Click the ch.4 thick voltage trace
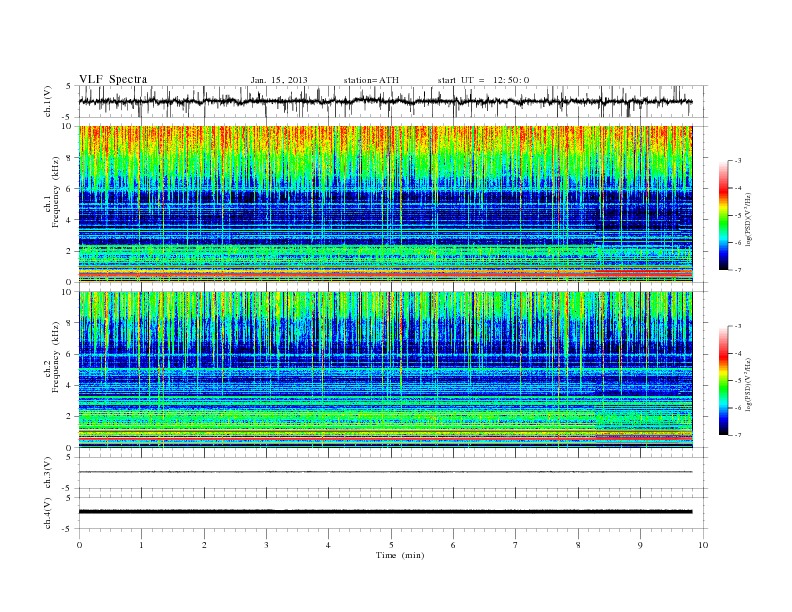 (x=385, y=512)
